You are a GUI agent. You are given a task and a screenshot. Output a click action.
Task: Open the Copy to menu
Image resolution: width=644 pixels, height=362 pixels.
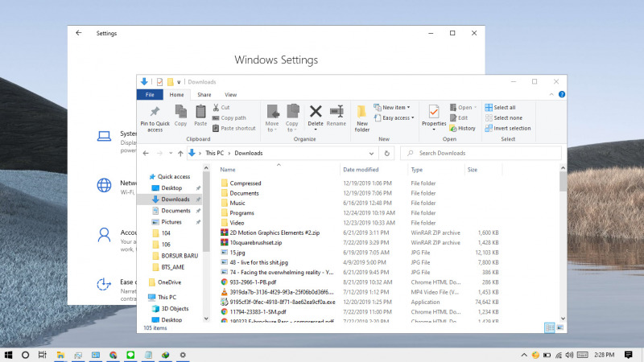click(x=292, y=118)
